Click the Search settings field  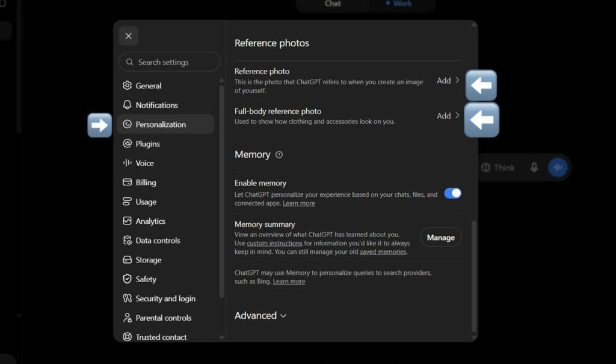(169, 62)
